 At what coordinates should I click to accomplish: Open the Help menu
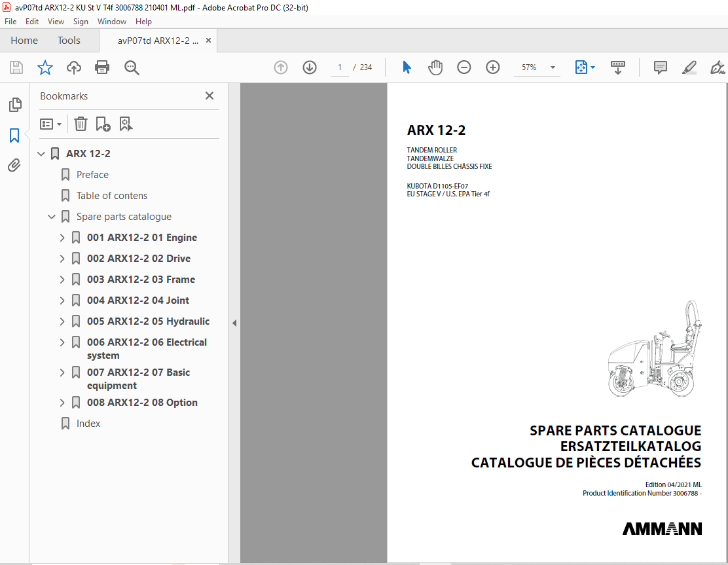143,22
